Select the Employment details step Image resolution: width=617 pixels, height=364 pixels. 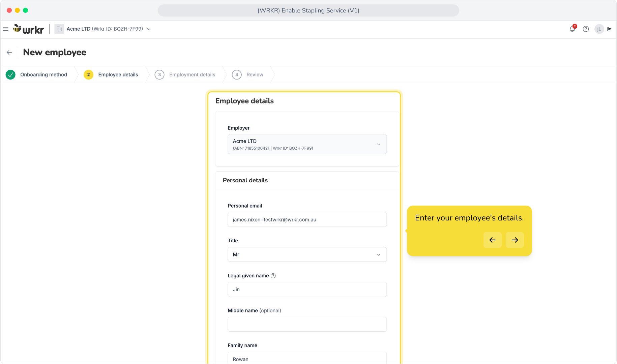[185, 74]
